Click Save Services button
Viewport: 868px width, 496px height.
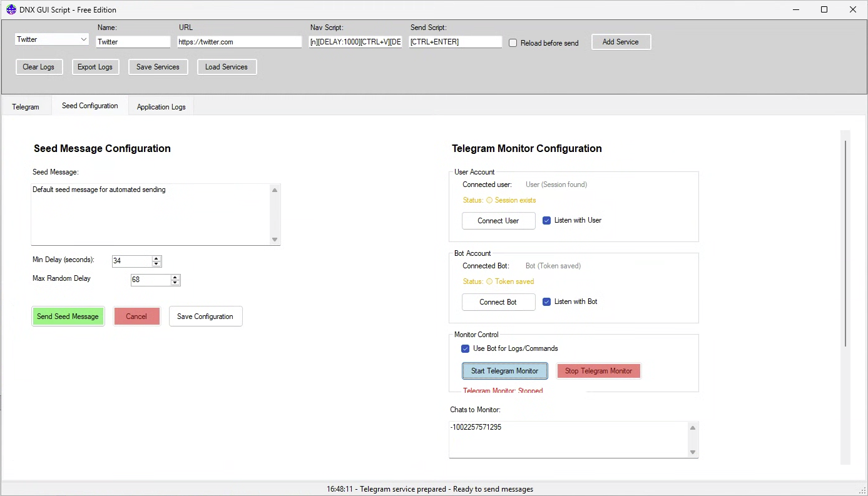(158, 67)
